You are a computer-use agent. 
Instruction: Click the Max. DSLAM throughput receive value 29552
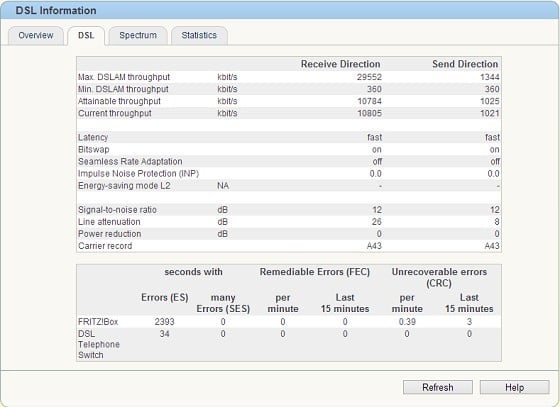tap(369, 77)
